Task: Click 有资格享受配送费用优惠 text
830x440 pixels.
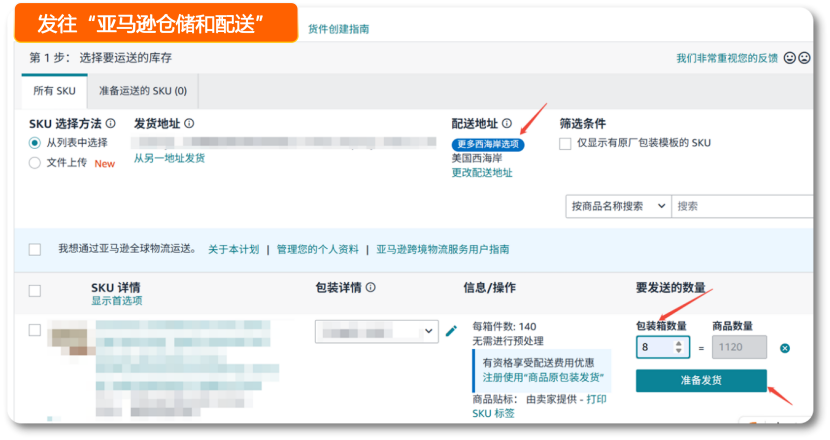Action: click(x=538, y=363)
